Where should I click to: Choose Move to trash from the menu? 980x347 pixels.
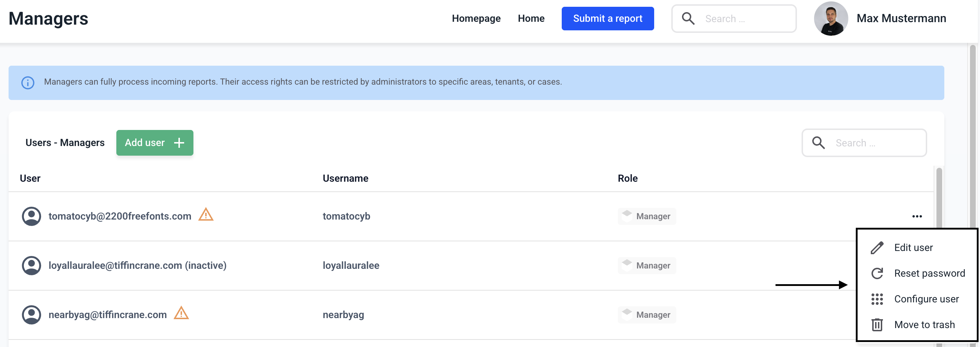(924, 325)
